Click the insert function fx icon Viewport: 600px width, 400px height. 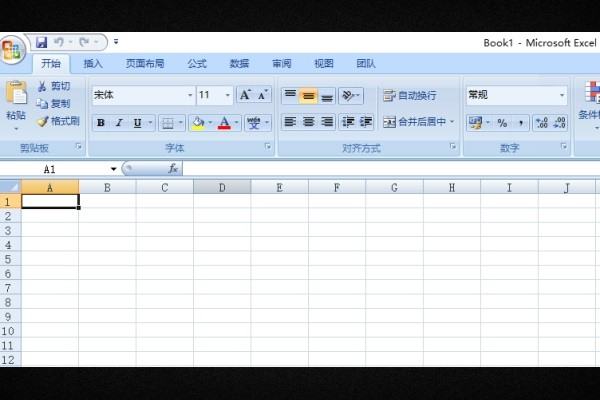[x=172, y=169]
